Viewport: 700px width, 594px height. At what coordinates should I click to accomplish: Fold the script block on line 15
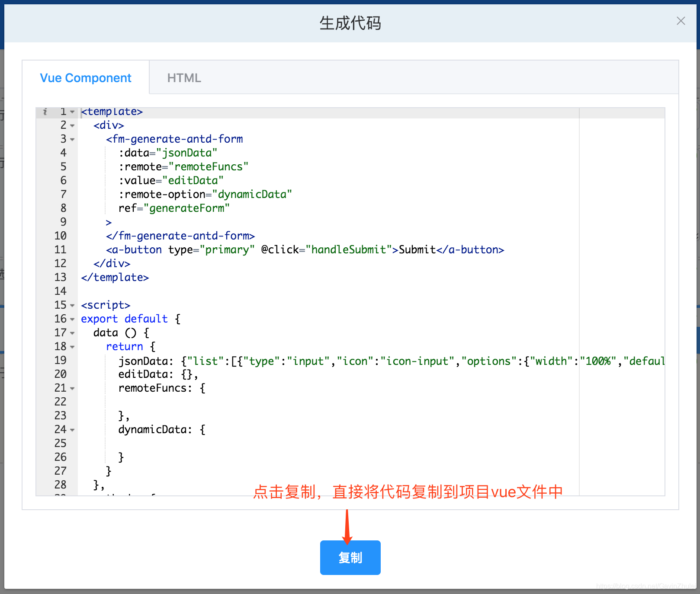[x=72, y=306]
